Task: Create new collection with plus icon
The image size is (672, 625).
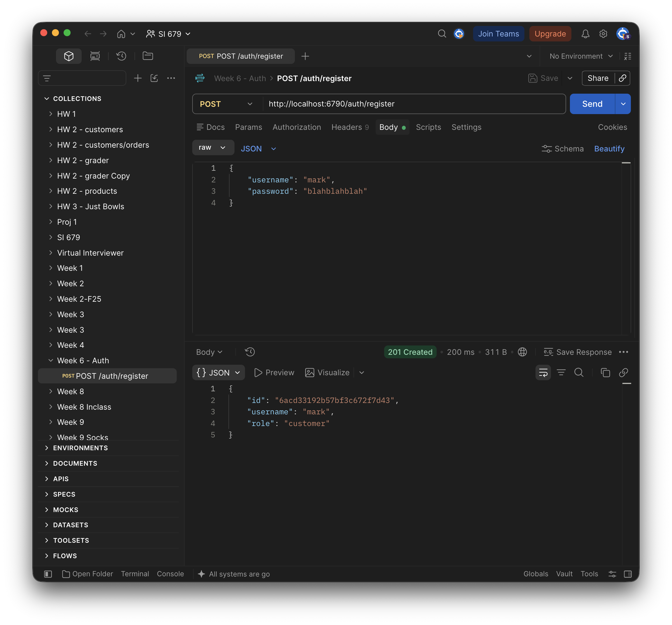Action: 138,78
